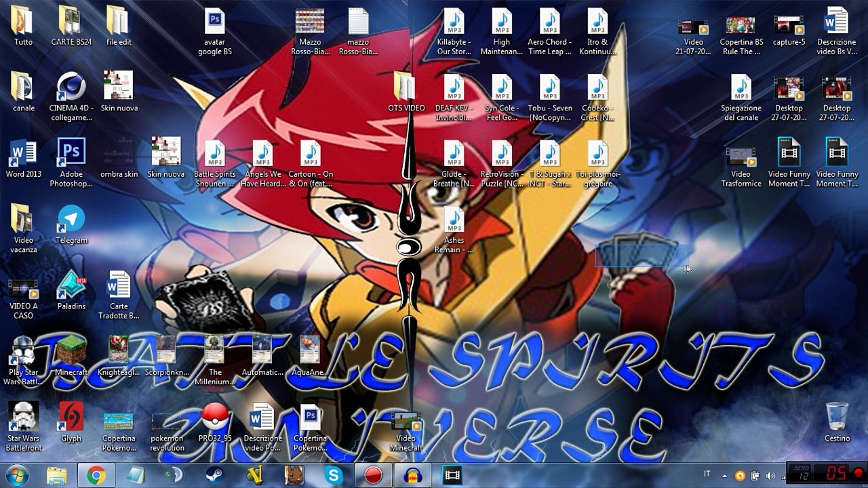
Task: Launch Play Star Wars Battlefront shortcut
Action: 24,351
